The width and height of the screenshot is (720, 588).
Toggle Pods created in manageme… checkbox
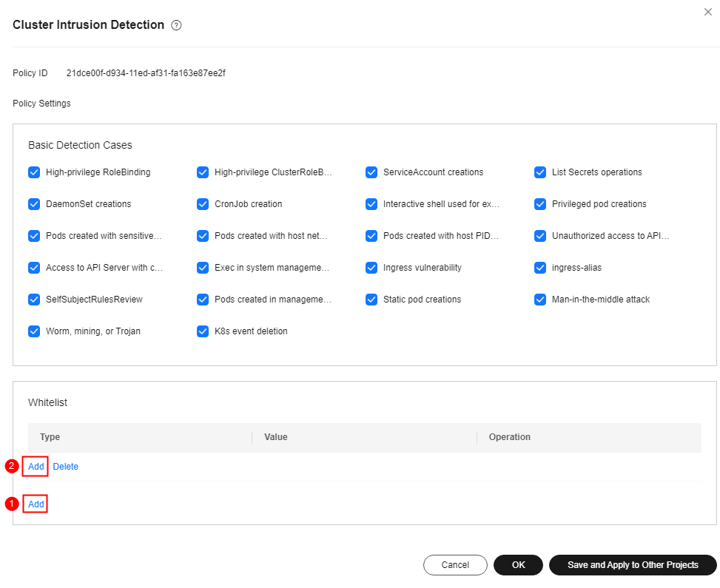click(x=203, y=300)
